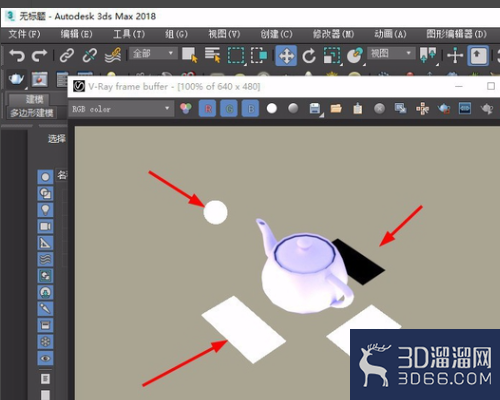The image size is (500, 400).
Task: Open the 选择 menu in scene explorer
Action: (x=57, y=138)
